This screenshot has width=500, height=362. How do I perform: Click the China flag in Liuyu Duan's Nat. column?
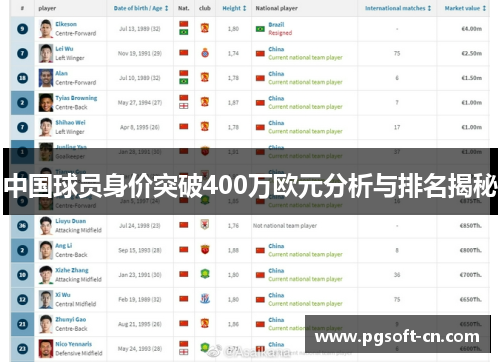pos(184,225)
